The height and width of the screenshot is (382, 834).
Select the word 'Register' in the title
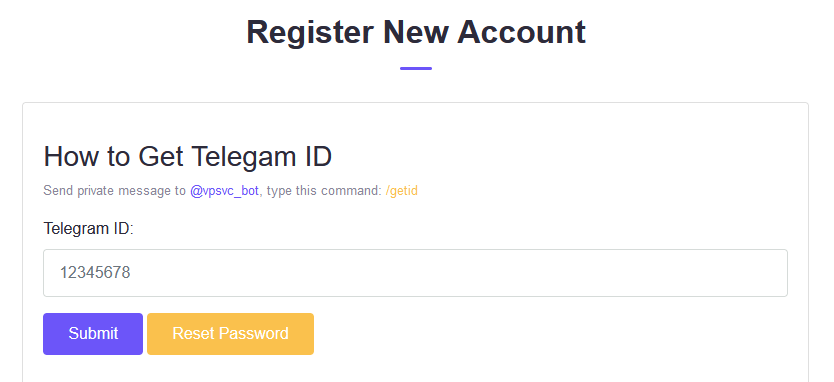310,32
